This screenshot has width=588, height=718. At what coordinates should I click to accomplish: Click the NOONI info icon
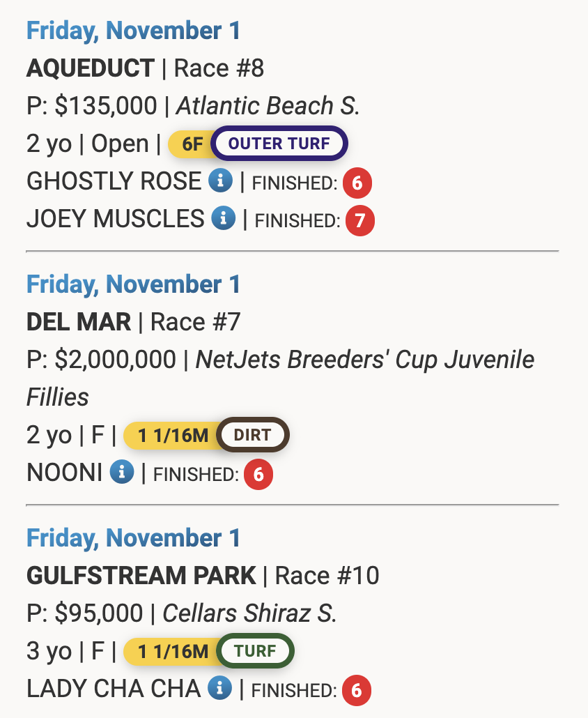tap(122, 473)
